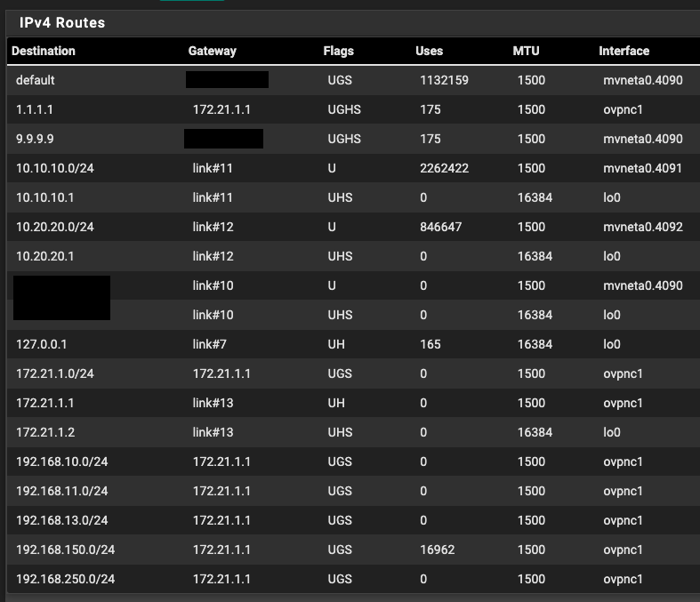This screenshot has height=602, width=700.
Task: Click destination 192.168.150.0/24
Action: click(66, 550)
